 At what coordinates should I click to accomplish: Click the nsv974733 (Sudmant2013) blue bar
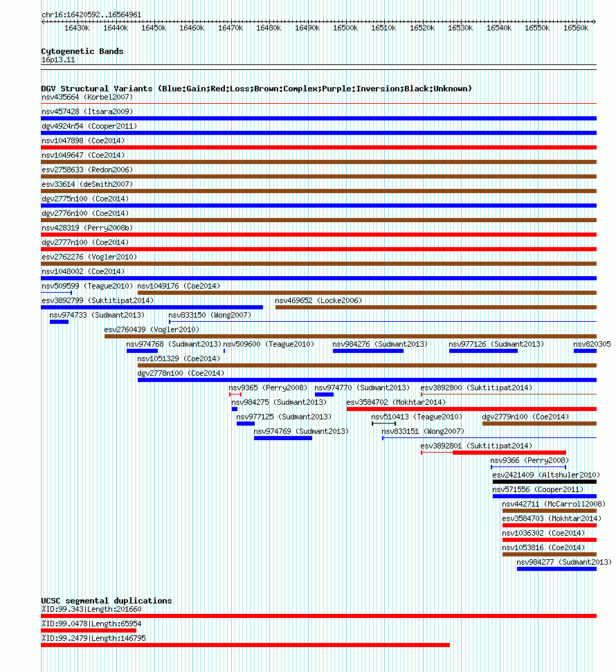(x=59, y=322)
